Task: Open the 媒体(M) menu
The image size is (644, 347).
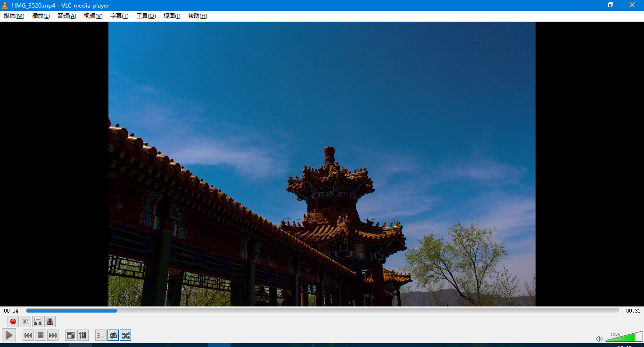Action: [14, 16]
